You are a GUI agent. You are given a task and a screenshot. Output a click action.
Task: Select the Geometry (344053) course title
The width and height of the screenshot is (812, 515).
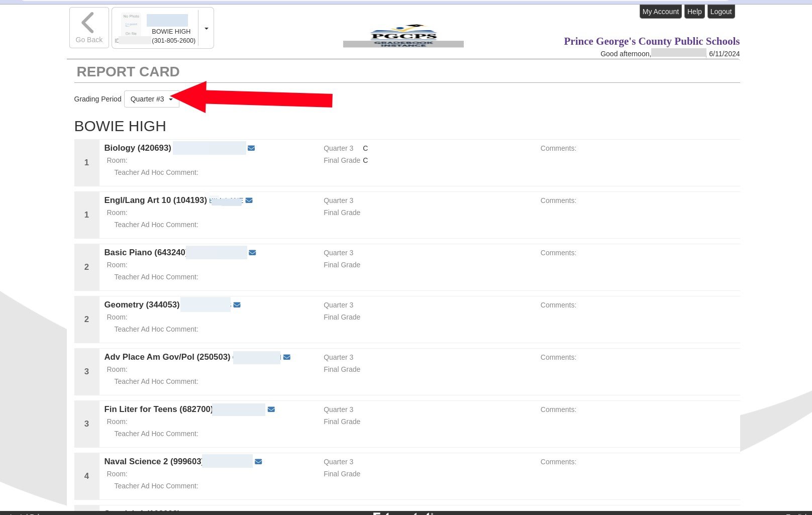pyautogui.click(x=142, y=305)
